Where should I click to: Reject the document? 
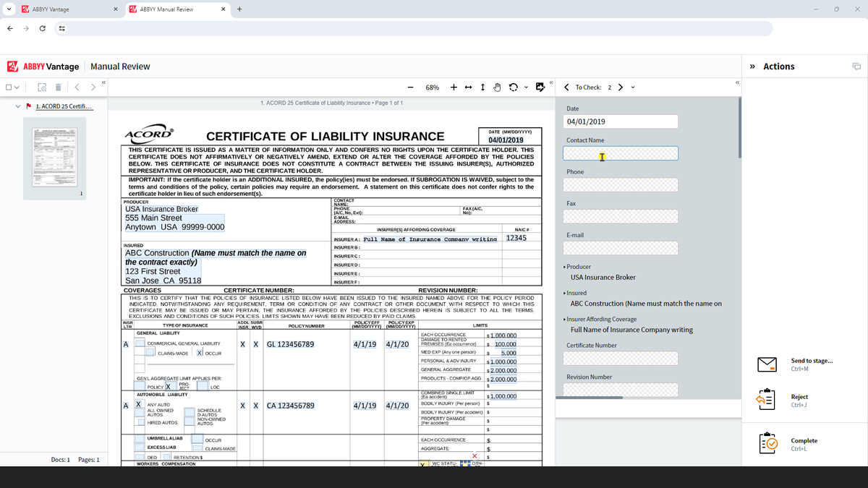(x=799, y=397)
